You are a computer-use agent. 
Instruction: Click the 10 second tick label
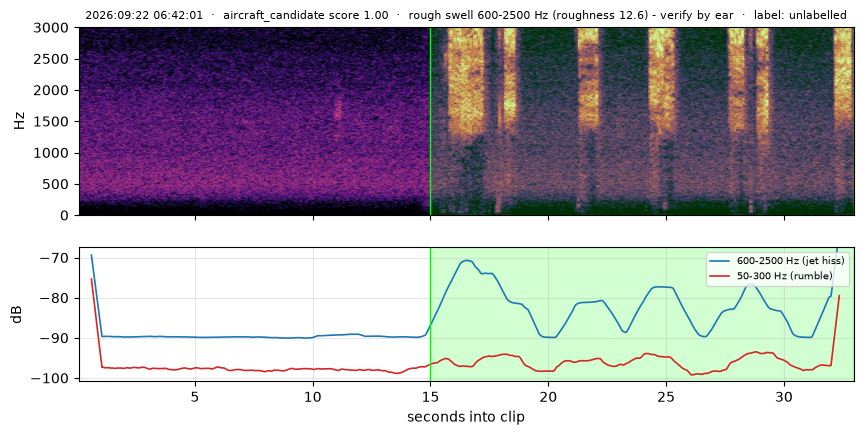[313, 396]
